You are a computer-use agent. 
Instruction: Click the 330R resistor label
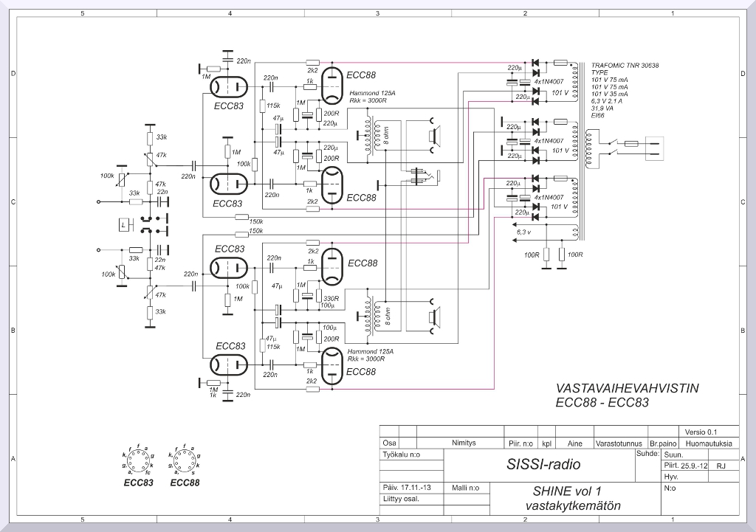pyautogui.click(x=331, y=299)
